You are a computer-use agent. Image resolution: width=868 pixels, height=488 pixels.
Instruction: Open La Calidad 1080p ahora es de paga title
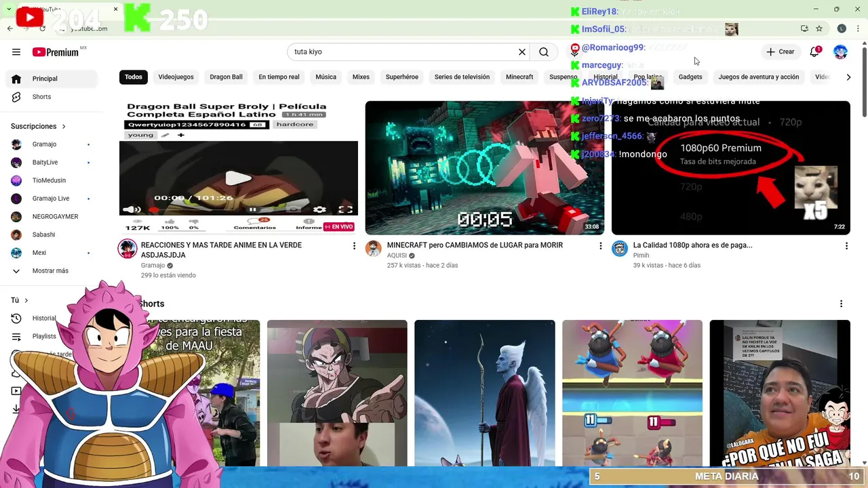pos(692,245)
